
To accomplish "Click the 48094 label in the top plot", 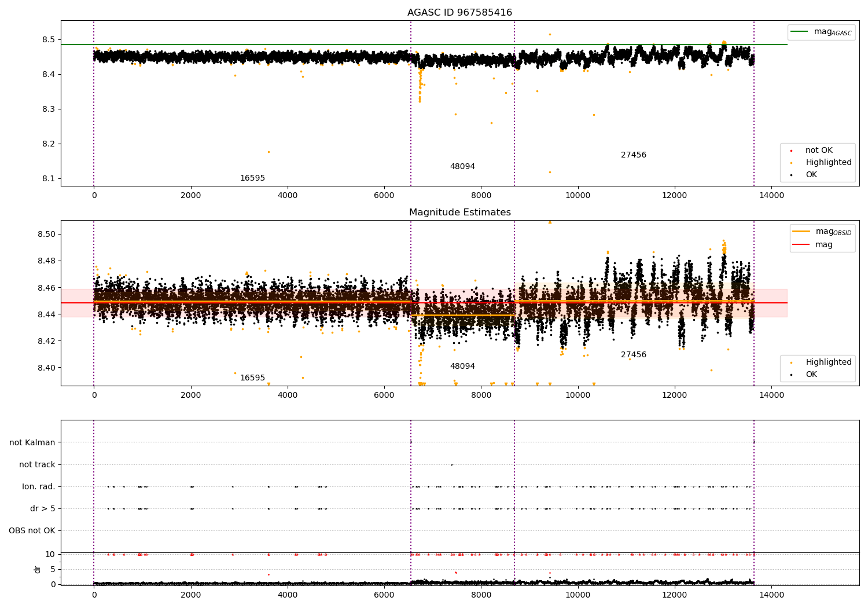I will click(x=462, y=167).
